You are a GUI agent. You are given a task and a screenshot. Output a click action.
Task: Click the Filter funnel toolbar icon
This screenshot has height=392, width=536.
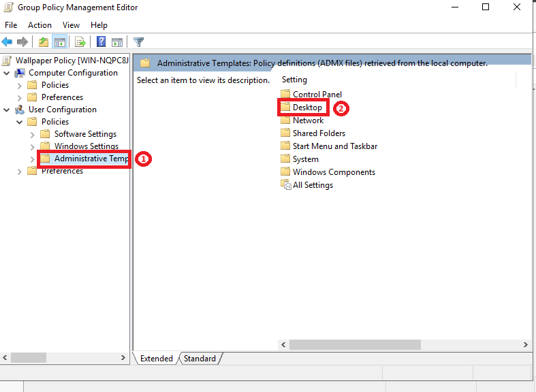(x=138, y=42)
